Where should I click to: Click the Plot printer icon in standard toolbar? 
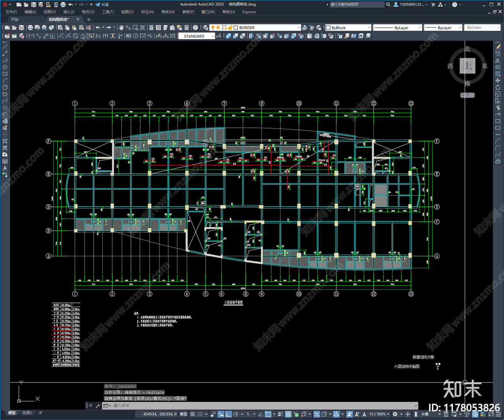point(30,28)
